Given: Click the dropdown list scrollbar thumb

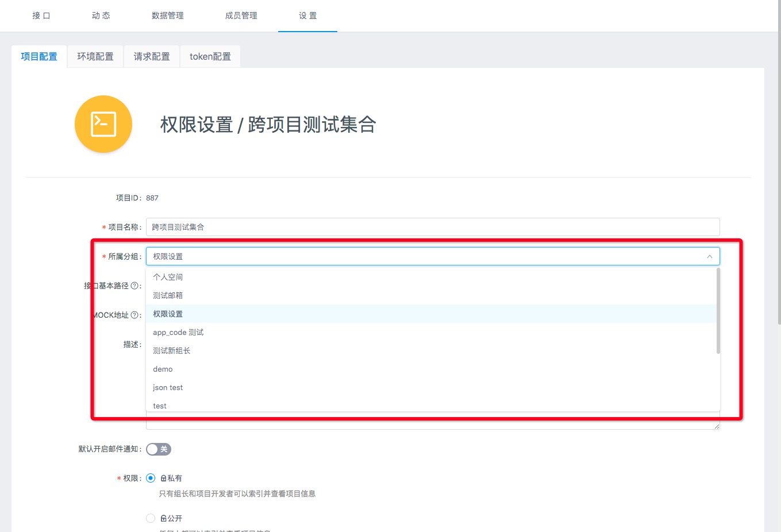Looking at the screenshot, I should 718,311.
